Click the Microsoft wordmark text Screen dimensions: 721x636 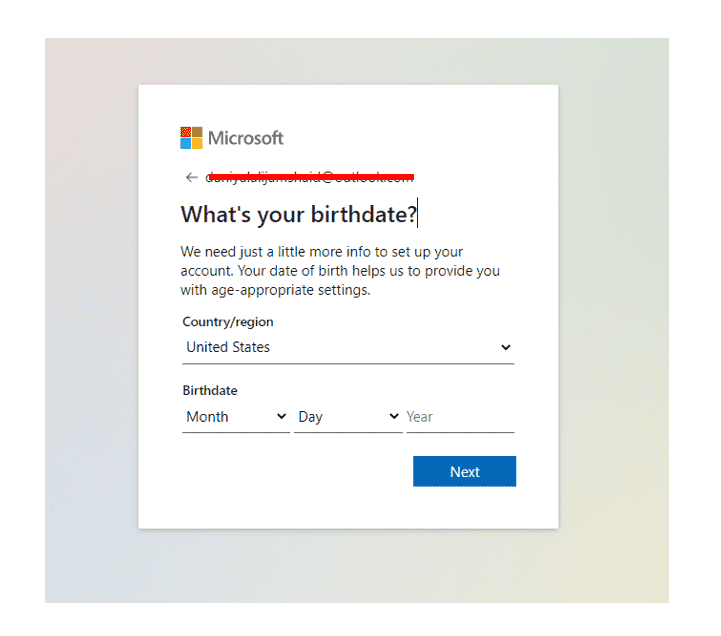(246, 138)
